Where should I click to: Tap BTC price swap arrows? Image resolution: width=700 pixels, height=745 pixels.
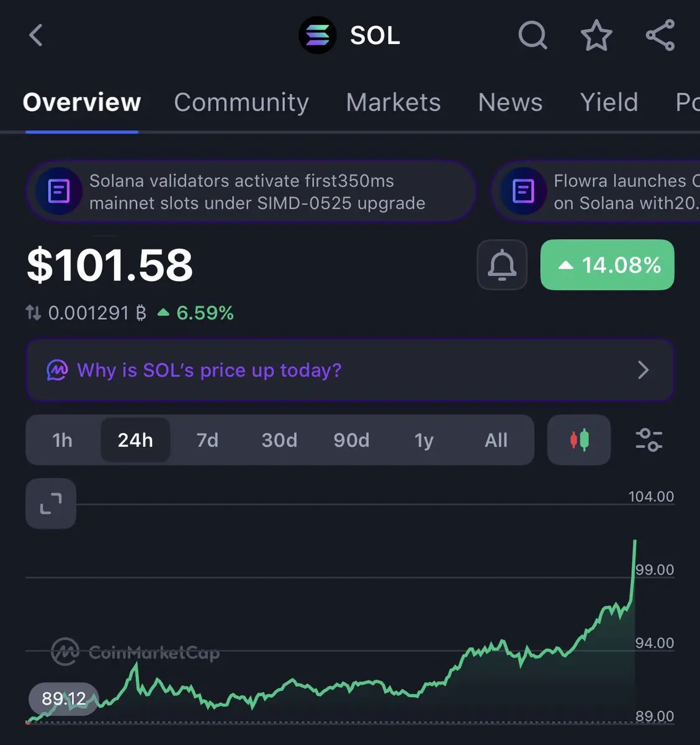click(x=34, y=312)
